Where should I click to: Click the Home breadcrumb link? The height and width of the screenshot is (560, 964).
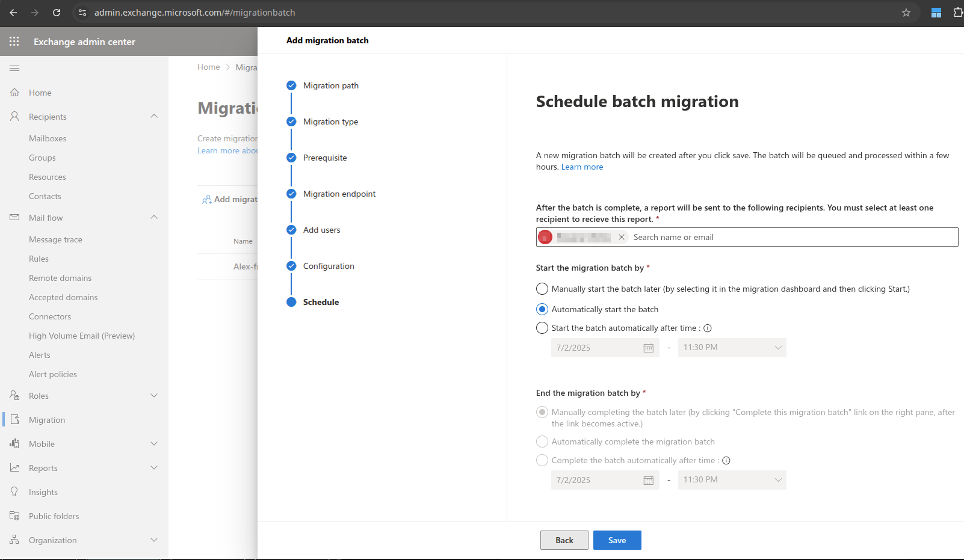(209, 67)
